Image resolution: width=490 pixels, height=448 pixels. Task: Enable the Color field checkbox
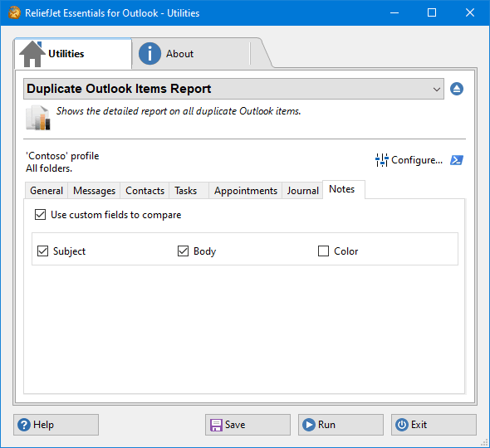[x=323, y=251]
